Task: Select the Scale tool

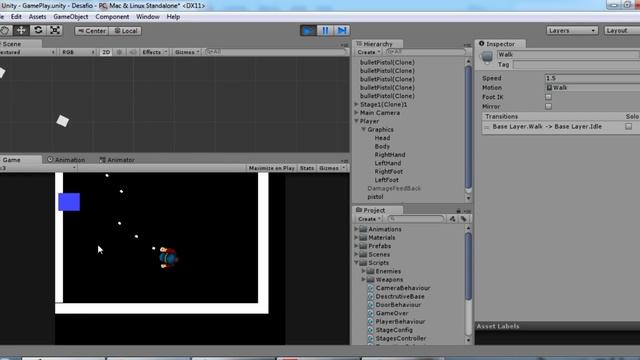Action: 55,31
